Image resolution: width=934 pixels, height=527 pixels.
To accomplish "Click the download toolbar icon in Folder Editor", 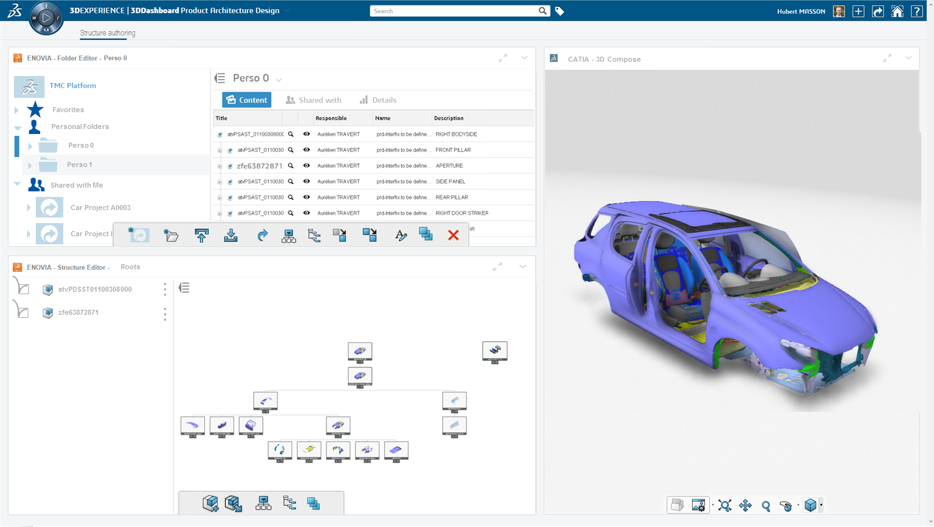I will click(x=231, y=236).
